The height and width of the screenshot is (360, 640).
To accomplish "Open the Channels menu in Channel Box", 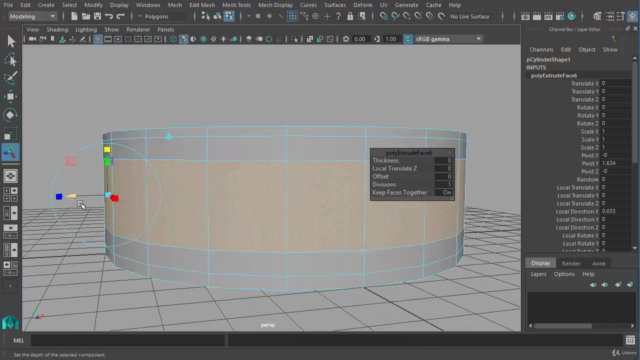I will point(541,49).
